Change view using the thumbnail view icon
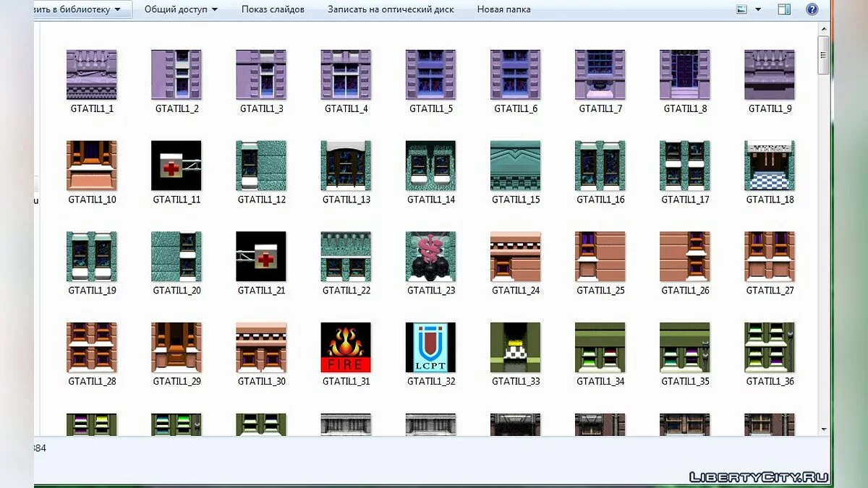 [741, 9]
